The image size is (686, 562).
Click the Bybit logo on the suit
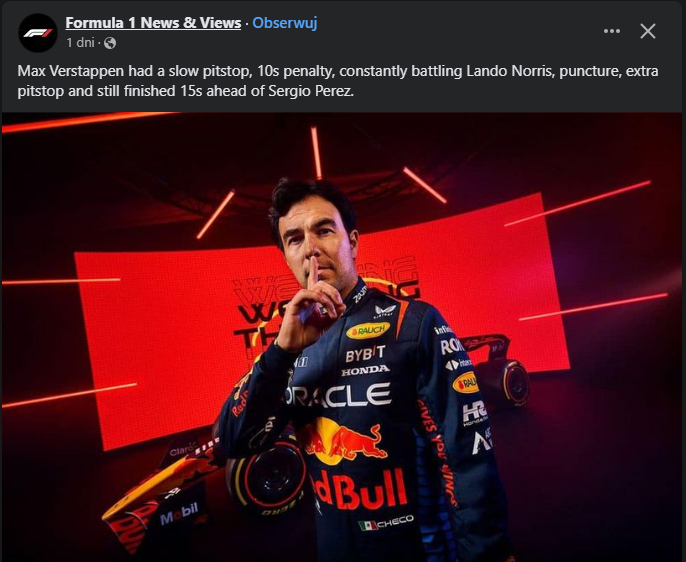pyautogui.click(x=365, y=354)
